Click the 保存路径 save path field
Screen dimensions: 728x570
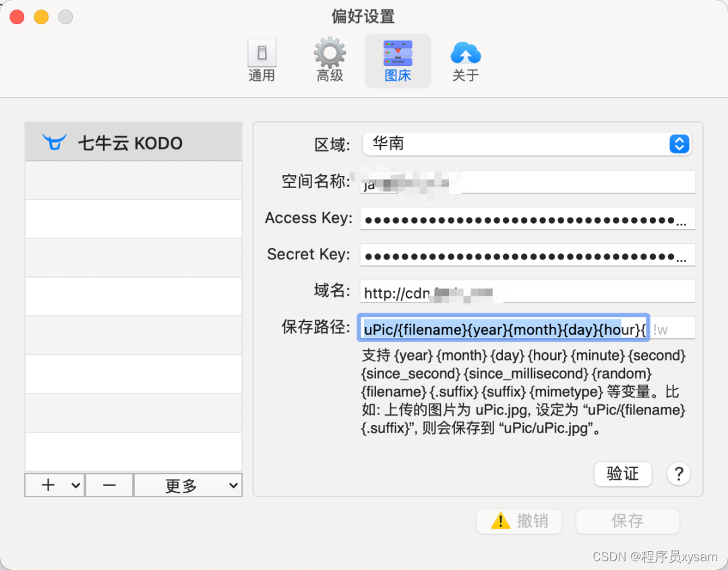[504, 327]
